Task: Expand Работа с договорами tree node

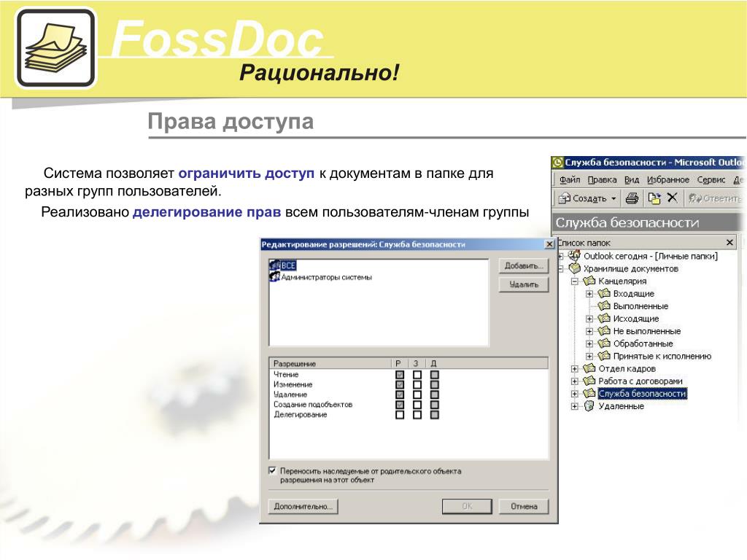Action: click(575, 381)
